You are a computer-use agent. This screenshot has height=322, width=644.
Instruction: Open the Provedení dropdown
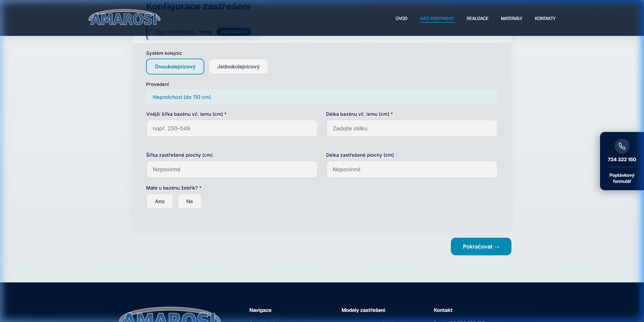[322, 97]
